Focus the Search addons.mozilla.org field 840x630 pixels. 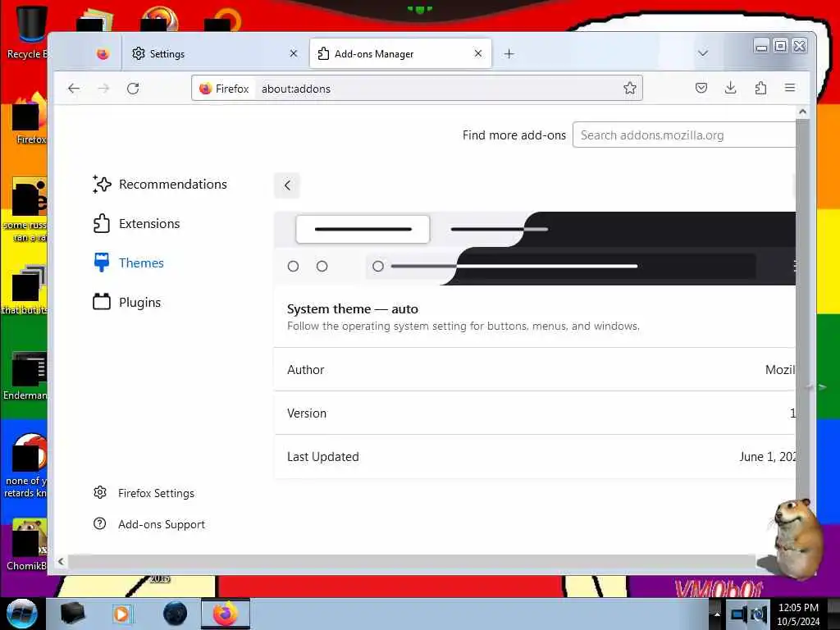pyautogui.click(x=684, y=135)
